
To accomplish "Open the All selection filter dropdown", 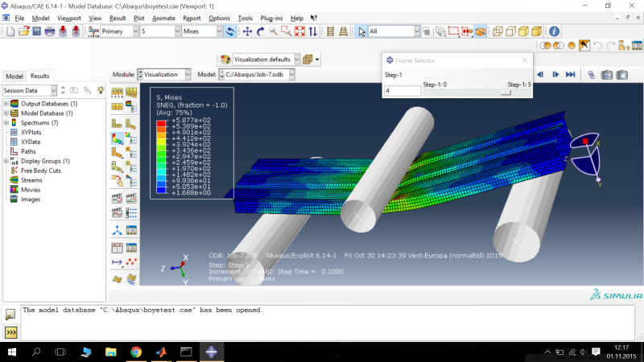I will (417, 31).
